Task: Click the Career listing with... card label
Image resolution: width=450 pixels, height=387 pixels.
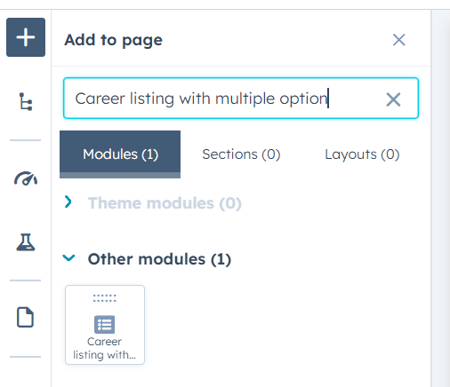Action: click(x=105, y=348)
